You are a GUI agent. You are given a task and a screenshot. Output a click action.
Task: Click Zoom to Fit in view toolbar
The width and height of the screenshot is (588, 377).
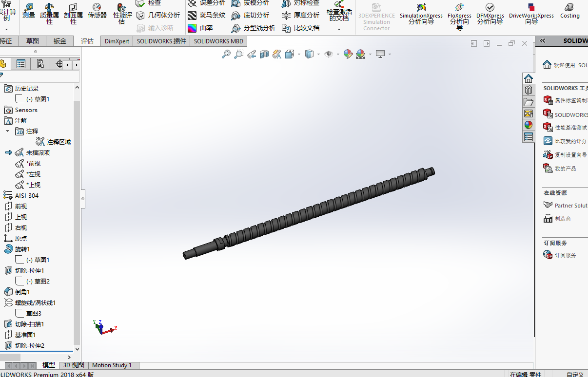point(226,54)
